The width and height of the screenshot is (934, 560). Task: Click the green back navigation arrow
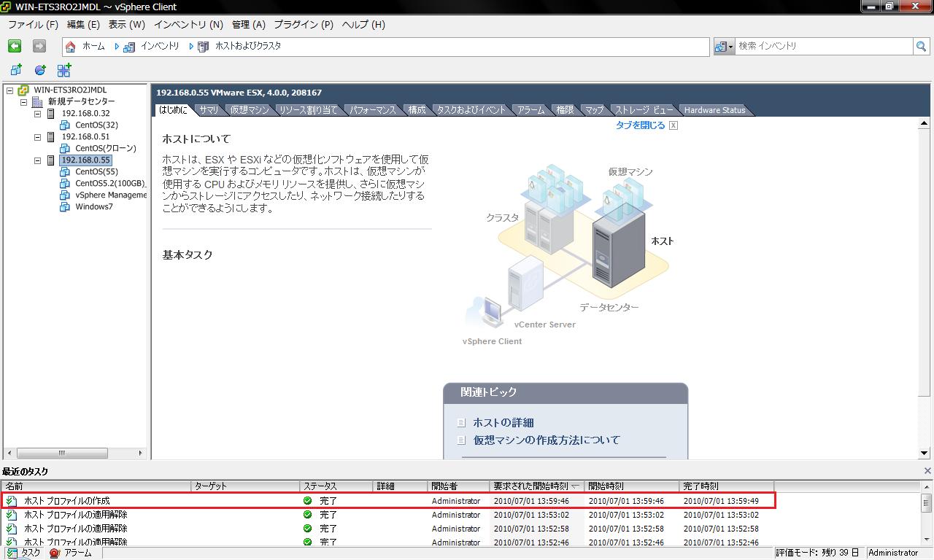(15, 46)
